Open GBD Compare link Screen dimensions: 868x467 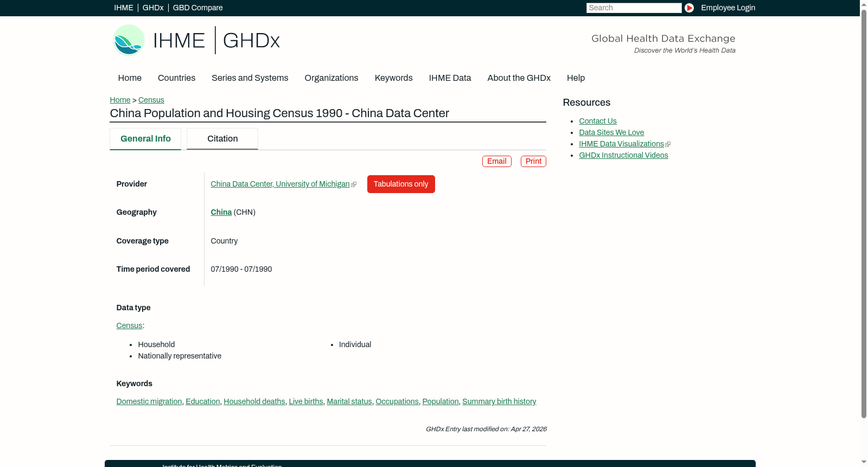point(198,8)
